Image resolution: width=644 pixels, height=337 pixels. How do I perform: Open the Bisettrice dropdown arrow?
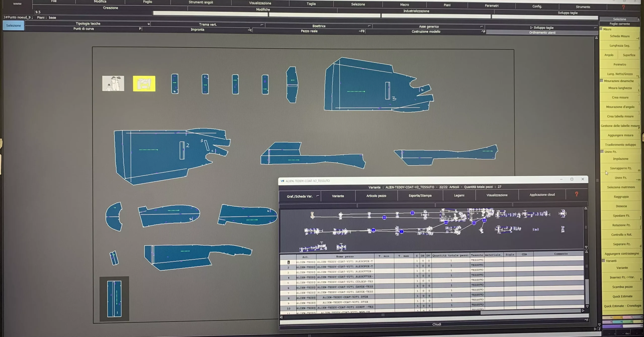(x=369, y=26)
